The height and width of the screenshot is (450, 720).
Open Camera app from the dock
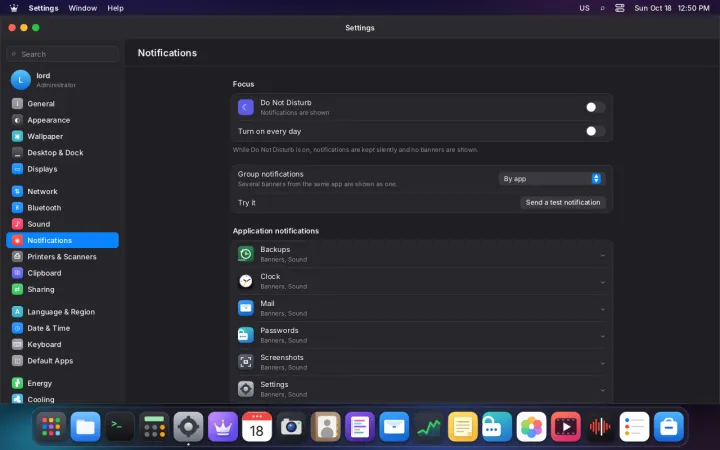(291, 427)
